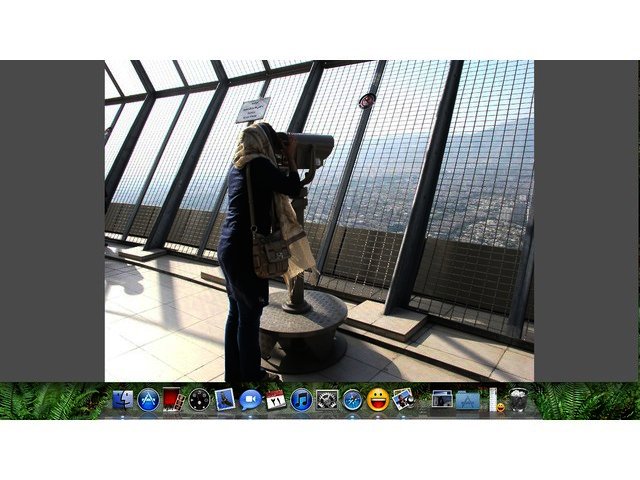Click dark gray area left of photo

tap(52, 220)
